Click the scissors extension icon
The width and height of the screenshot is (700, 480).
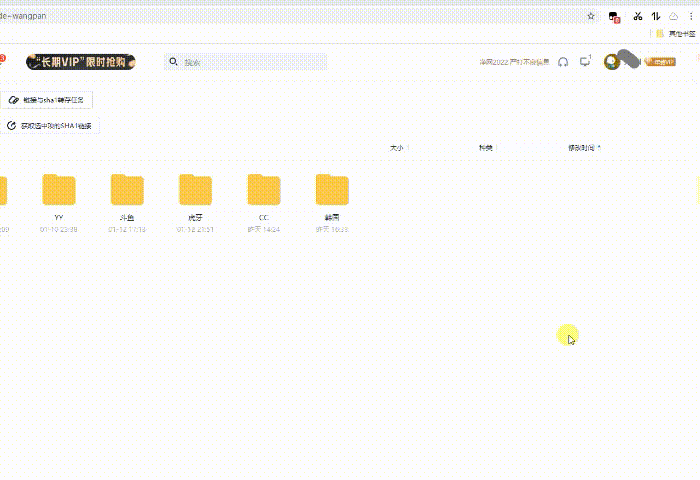point(638,17)
